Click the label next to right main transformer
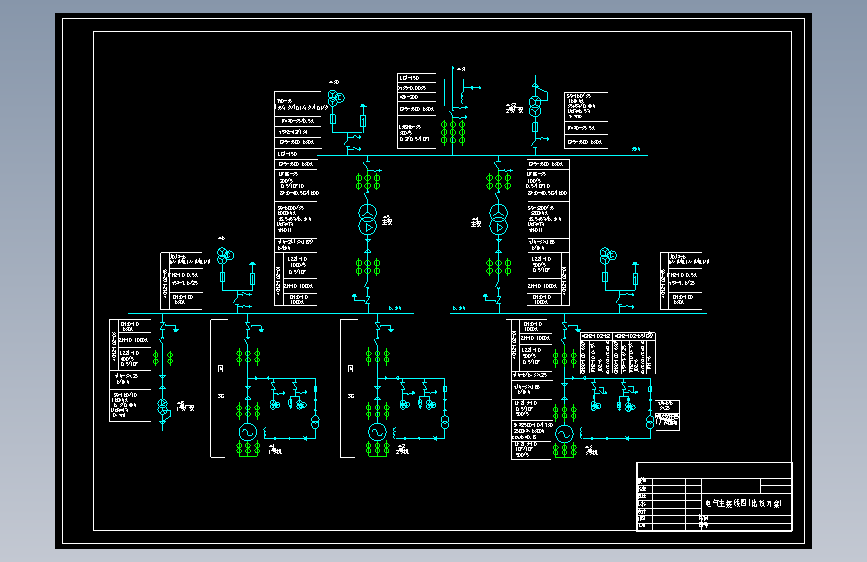Screen dimensions: 867x562 click(x=476, y=222)
